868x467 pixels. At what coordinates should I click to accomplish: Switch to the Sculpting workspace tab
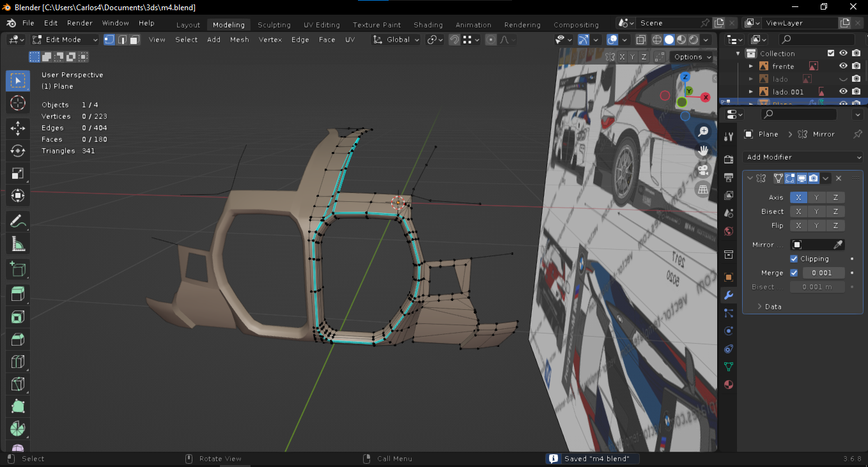(x=274, y=25)
